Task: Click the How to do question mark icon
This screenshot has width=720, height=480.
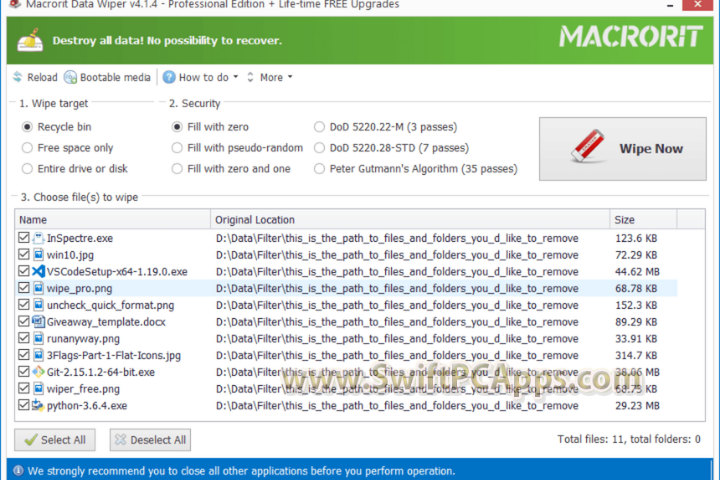Action: (169, 77)
